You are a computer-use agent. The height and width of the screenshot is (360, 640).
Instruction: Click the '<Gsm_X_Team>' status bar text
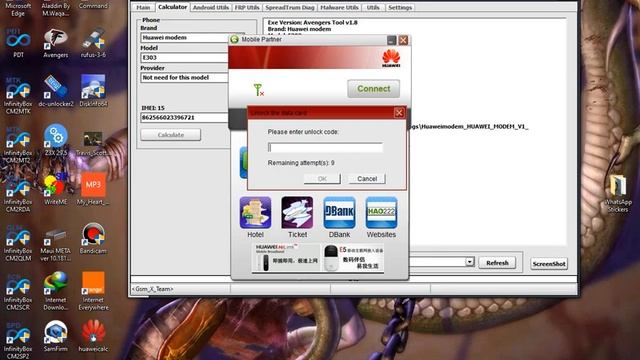pyautogui.click(x=153, y=289)
